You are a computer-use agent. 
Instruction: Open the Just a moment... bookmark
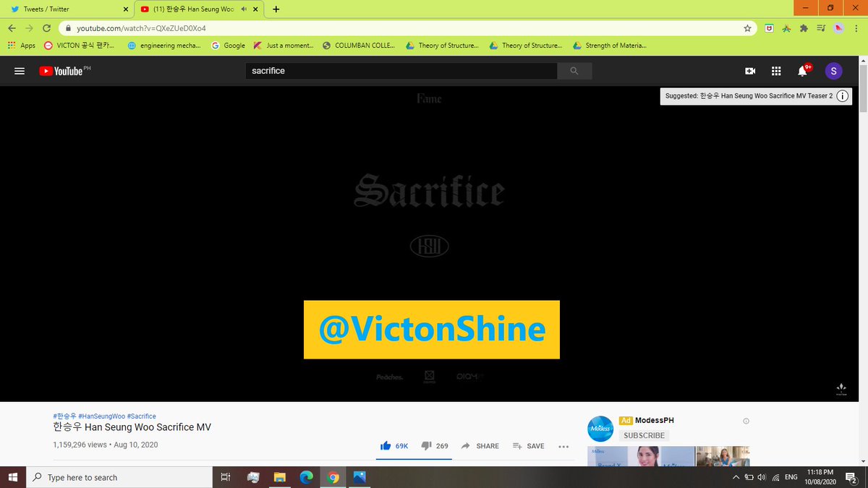283,46
